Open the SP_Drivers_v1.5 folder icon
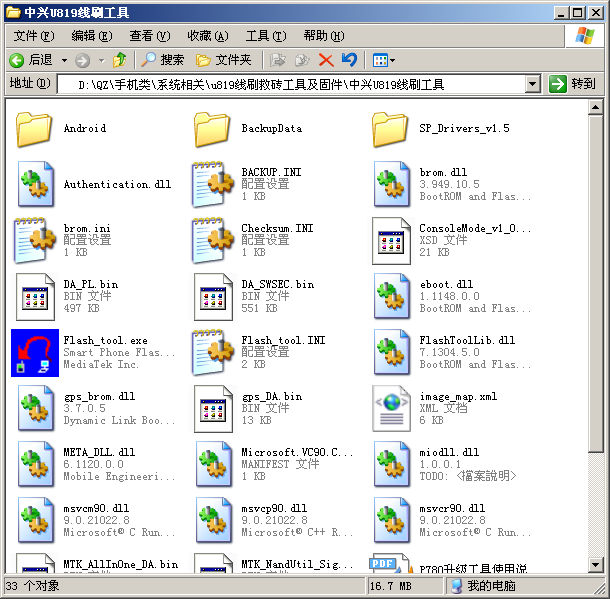The image size is (610, 599). [x=390, y=129]
